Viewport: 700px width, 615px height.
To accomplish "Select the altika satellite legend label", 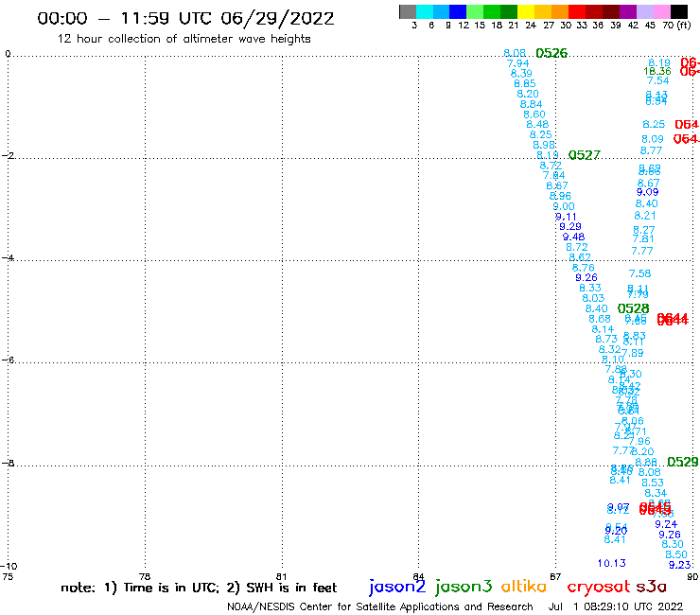I will click(x=524, y=587).
